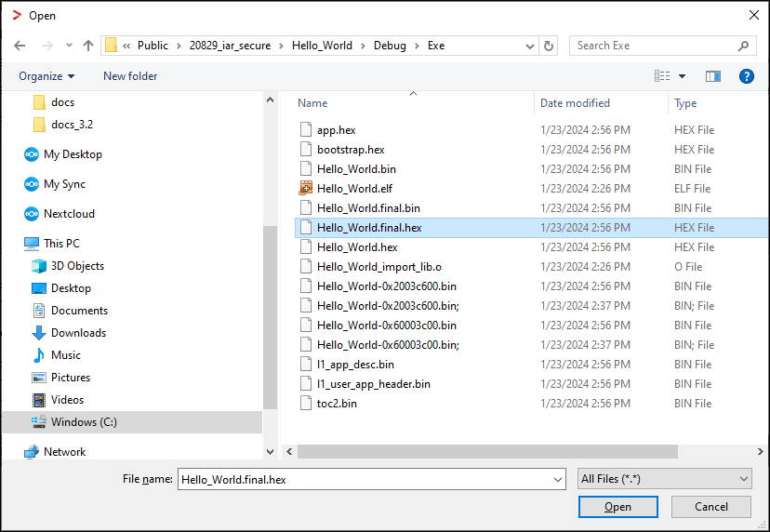Select Hello_World-0x2003c600.bin file
The width and height of the screenshot is (770, 532).
point(387,286)
